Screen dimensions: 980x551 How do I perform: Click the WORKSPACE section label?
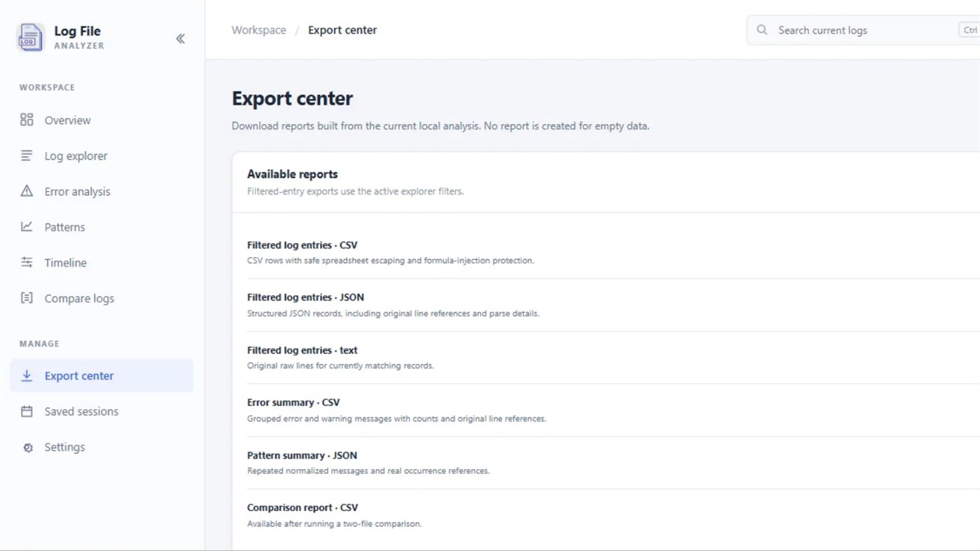coord(47,88)
